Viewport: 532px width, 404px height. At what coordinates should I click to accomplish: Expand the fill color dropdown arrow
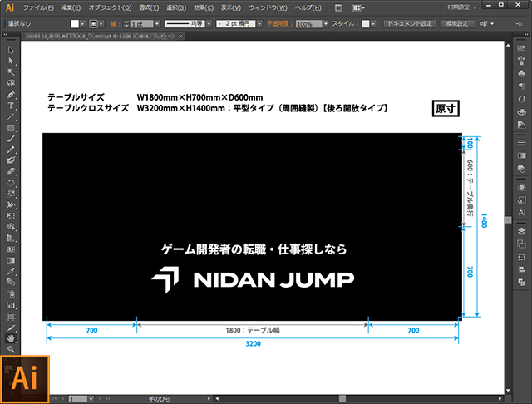[x=82, y=24]
